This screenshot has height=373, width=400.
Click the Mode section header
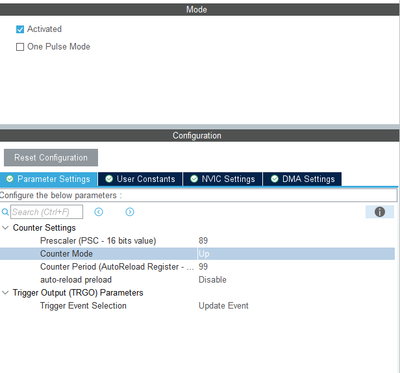pos(199,9)
